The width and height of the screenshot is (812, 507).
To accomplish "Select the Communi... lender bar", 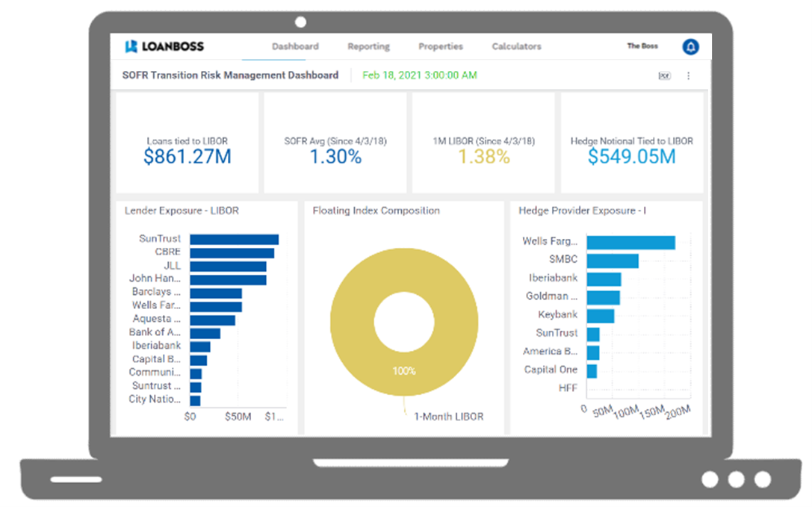I will point(196,374).
